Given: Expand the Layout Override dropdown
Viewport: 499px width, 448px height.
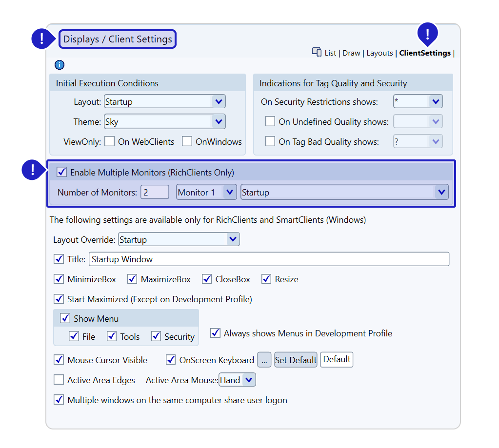Looking at the screenshot, I should (x=233, y=239).
